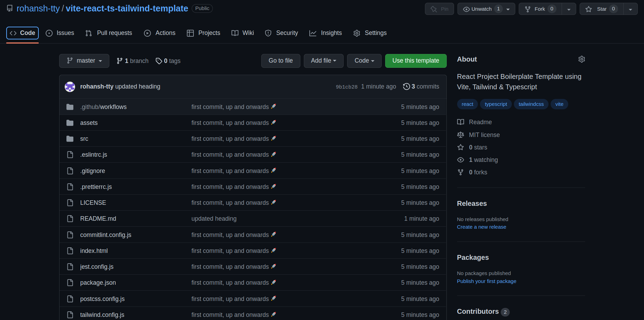
Task: Click the branch icon next to 1 branch
Action: click(x=120, y=61)
